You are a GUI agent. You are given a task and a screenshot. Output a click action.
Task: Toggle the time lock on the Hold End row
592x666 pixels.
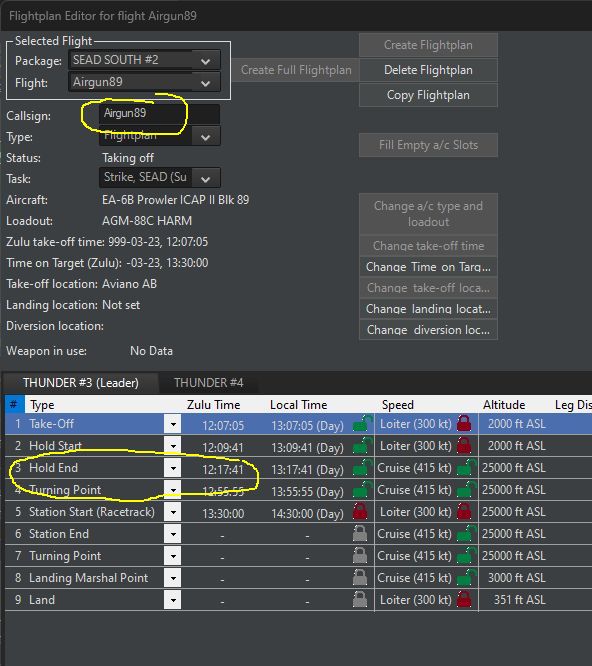pos(362,468)
